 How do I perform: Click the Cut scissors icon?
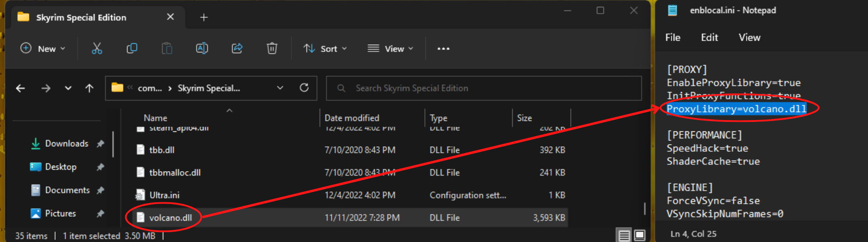click(97, 48)
